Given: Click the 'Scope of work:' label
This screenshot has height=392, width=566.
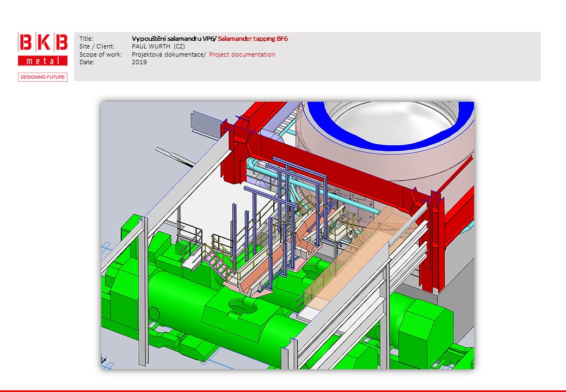Looking at the screenshot, I should click(100, 54).
